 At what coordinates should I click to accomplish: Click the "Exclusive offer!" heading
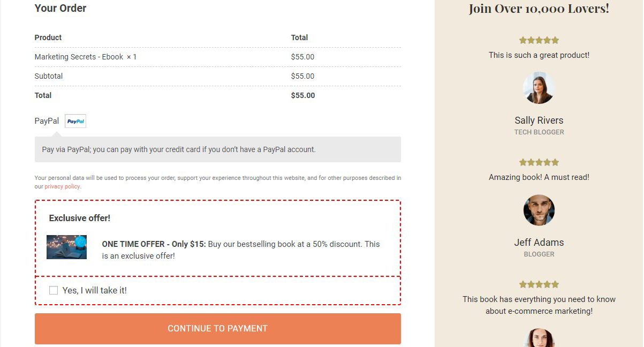tap(79, 218)
